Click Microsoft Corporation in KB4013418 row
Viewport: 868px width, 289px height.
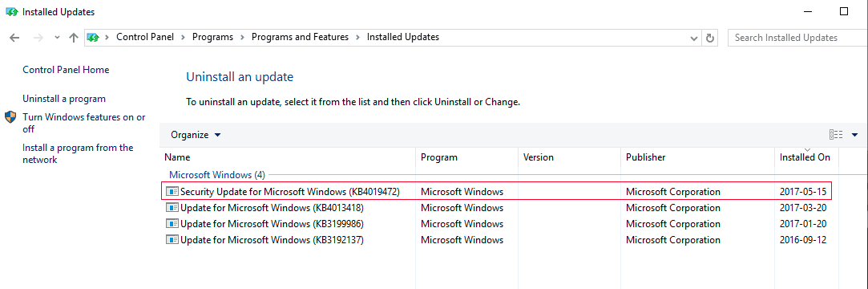point(673,208)
